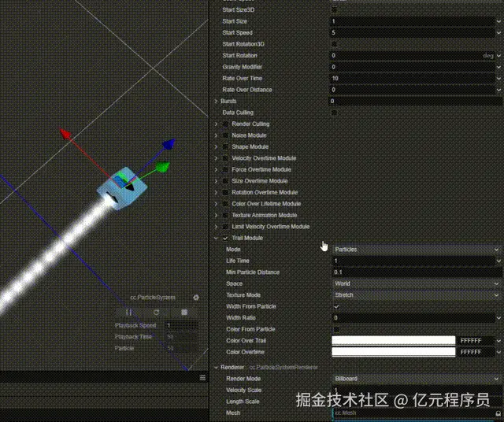Click the Start Size input field
This screenshot has width=504, height=422.
point(413,21)
